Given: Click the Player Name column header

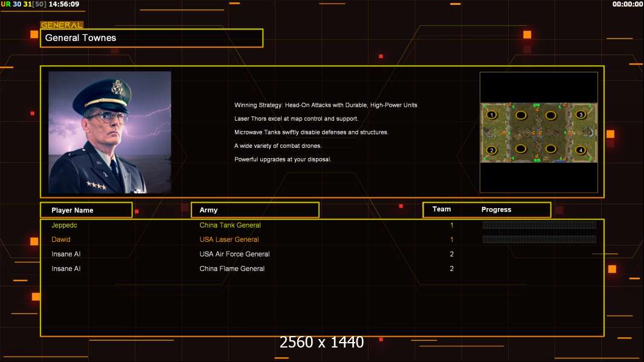Looking at the screenshot, I should [x=86, y=210].
